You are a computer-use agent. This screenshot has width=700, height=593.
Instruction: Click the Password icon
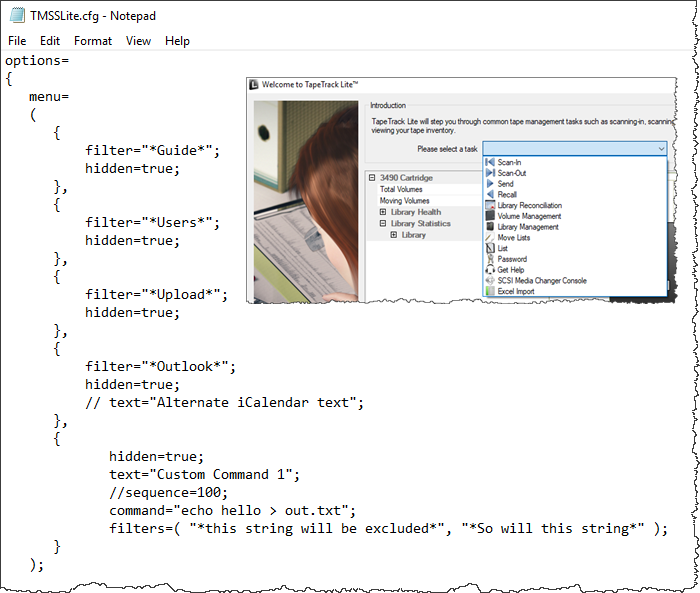(x=490, y=259)
